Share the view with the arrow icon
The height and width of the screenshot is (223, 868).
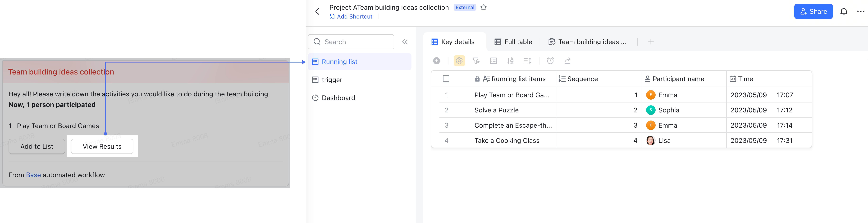567,61
